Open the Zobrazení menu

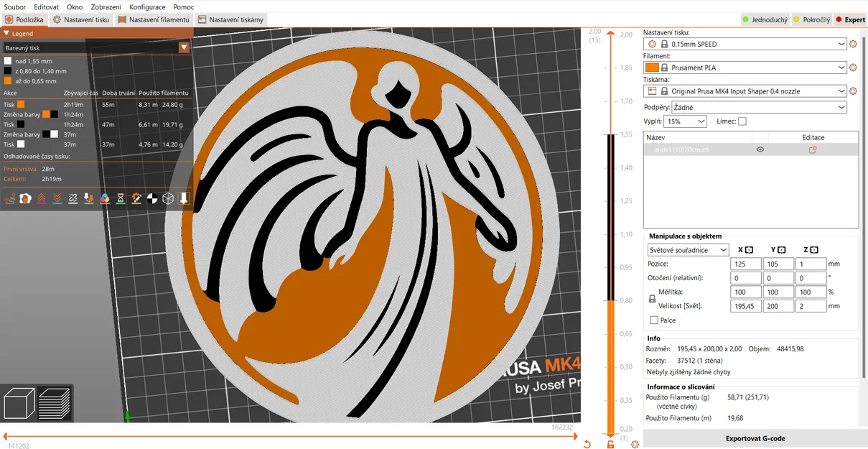pyautogui.click(x=106, y=6)
